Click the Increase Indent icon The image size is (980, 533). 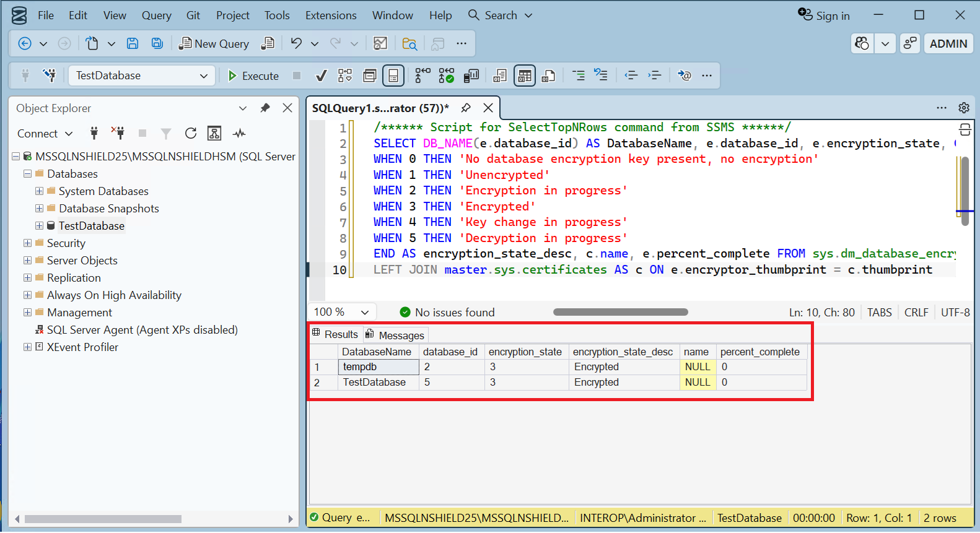[x=655, y=76]
